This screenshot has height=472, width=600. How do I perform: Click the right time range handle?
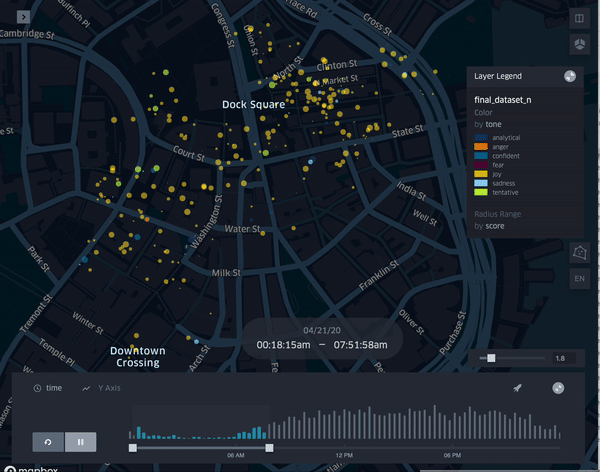point(269,448)
